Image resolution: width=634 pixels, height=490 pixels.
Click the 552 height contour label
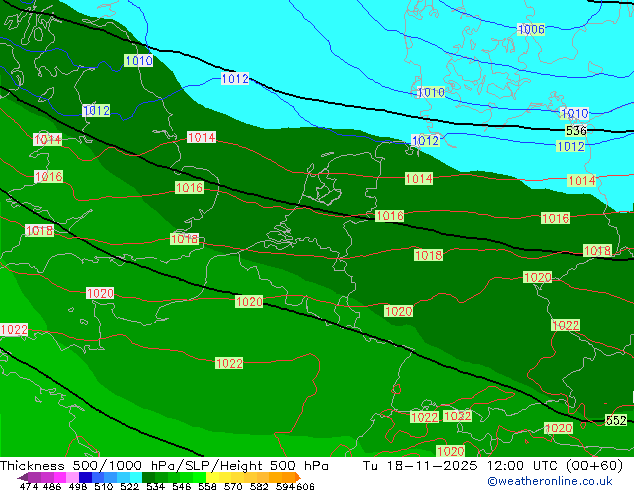pos(616,420)
